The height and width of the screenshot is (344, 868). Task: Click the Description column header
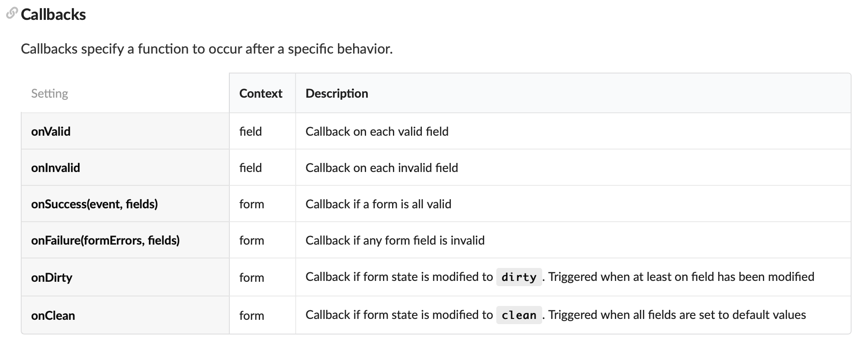point(337,93)
